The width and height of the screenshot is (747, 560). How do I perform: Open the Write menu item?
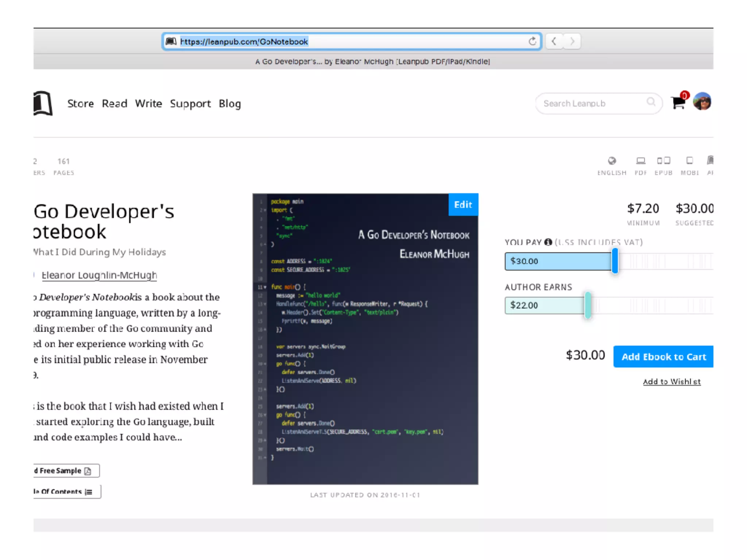(x=148, y=104)
